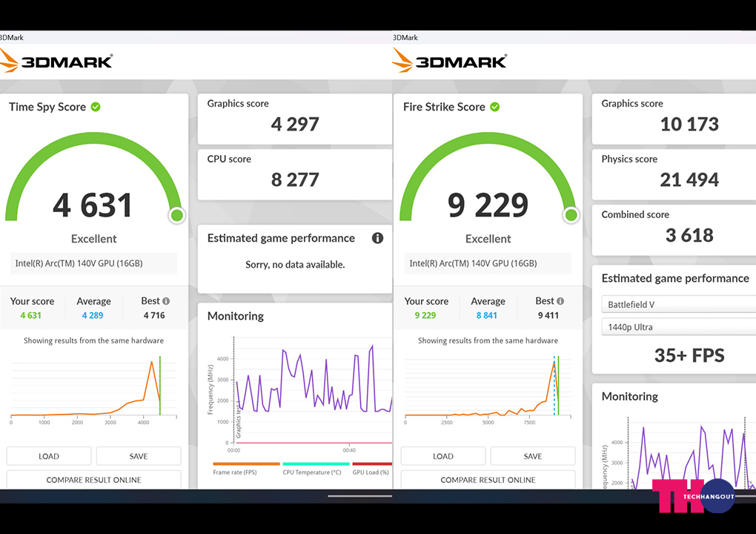Image resolution: width=756 pixels, height=534 pixels.
Task: Open the 1440p Ultra resolution dropdown
Action: pyautogui.click(x=679, y=326)
